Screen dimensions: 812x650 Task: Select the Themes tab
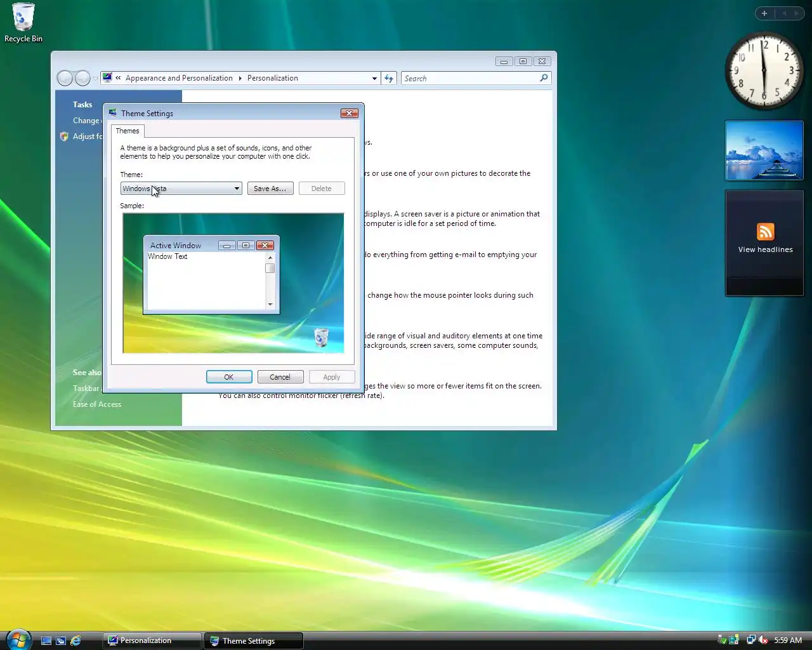(x=128, y=131)
